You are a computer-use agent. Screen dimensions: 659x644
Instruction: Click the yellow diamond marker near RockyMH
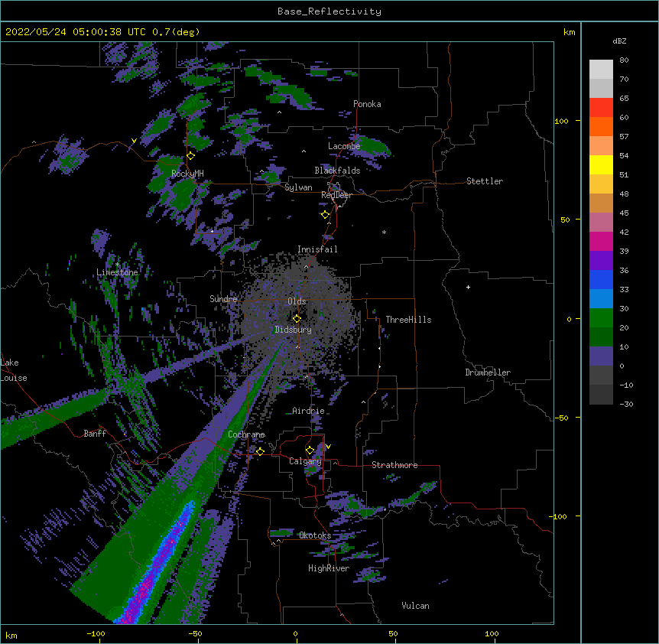(x=191, y=156)
